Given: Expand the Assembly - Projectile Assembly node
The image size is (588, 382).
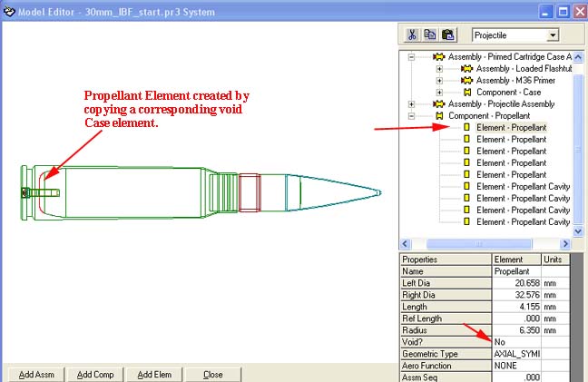Looking at the screenshot, I should 411,104.
